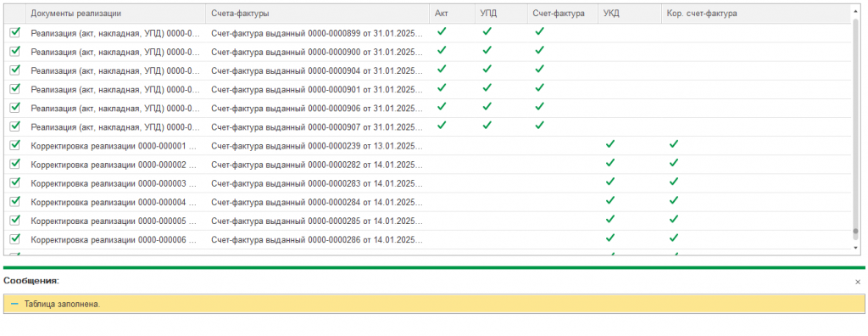Click the Счет-фактура column header
Screen dimensions: 868x336
(x=563, y=14)
